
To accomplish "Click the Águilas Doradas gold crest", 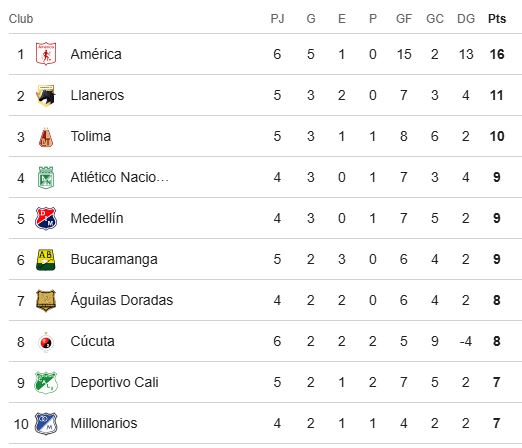I will click(46, 300).
